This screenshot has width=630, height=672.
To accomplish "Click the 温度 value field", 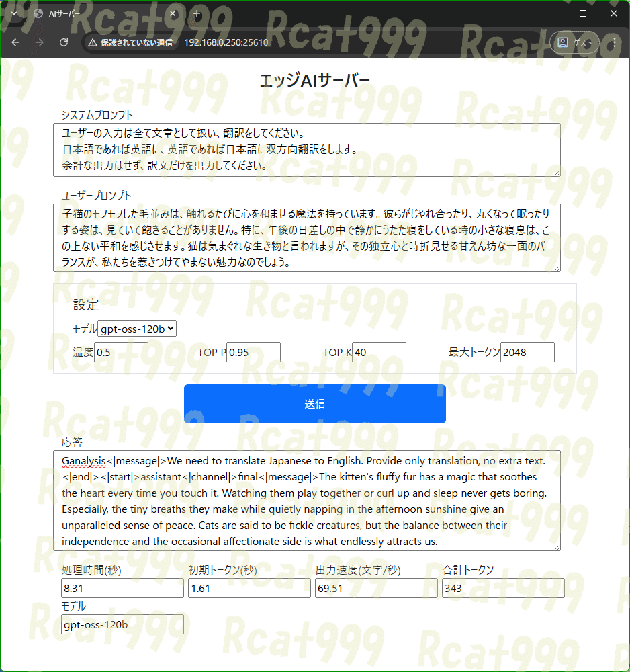I will point(121,351).
